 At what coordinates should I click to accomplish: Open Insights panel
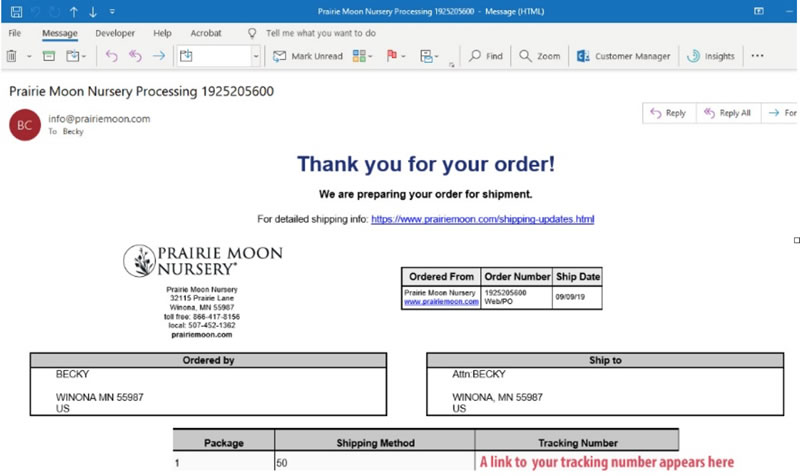click(711, 56)
